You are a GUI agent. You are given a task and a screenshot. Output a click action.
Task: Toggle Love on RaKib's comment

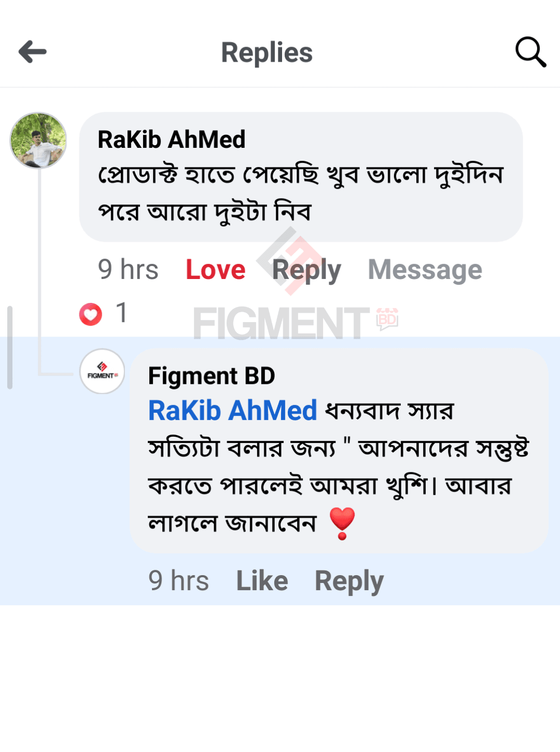(x=215, y=270)
